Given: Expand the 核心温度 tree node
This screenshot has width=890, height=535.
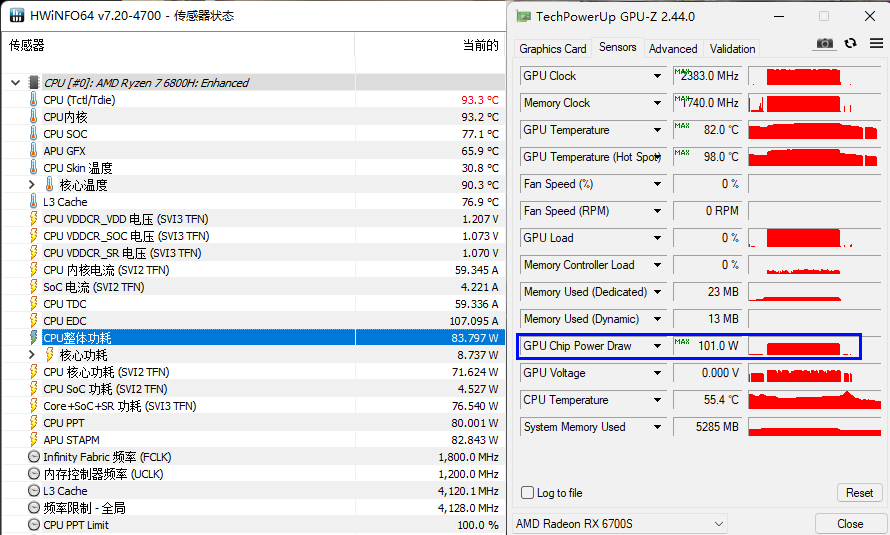Looking at the screenshot, I should 32,185.
